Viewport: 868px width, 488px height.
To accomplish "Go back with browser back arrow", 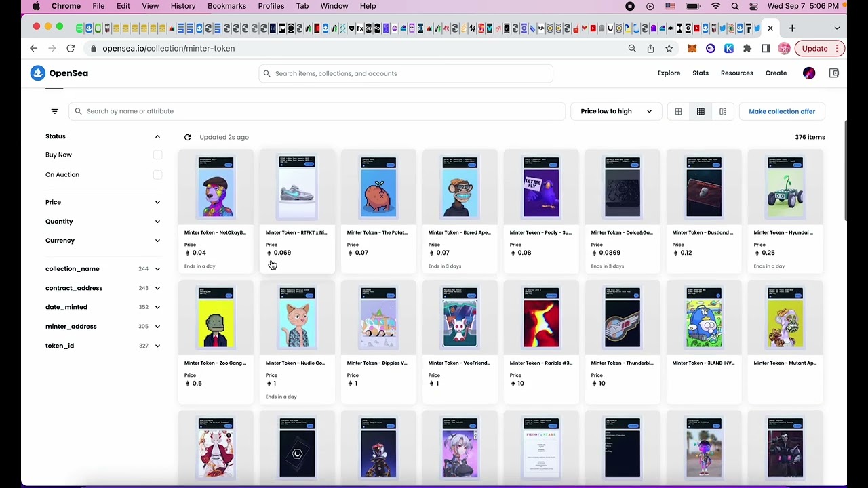I will [x=33, y=48].
